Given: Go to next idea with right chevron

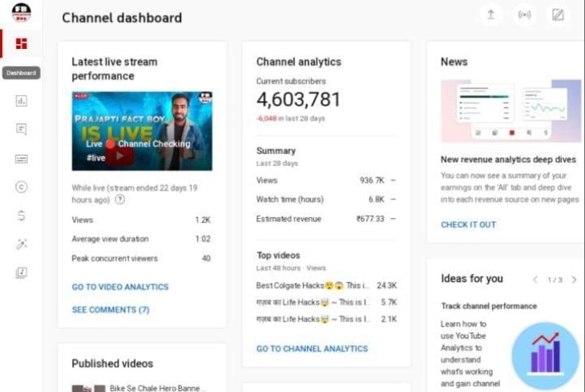Looking at the screenshot, I should coord(574,280).
